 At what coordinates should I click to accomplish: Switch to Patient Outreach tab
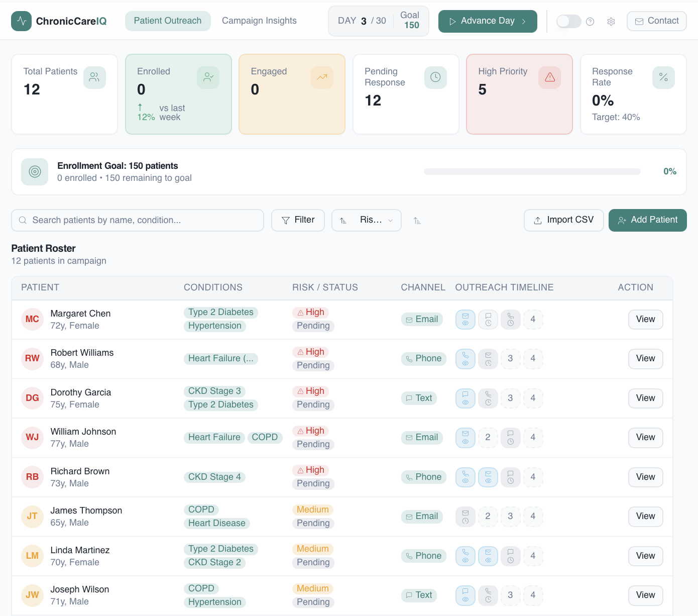coord(168,21)
